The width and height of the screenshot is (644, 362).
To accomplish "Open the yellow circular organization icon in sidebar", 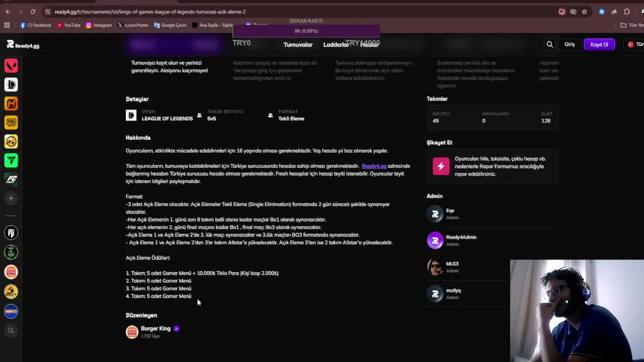I will tap(11, 292).
